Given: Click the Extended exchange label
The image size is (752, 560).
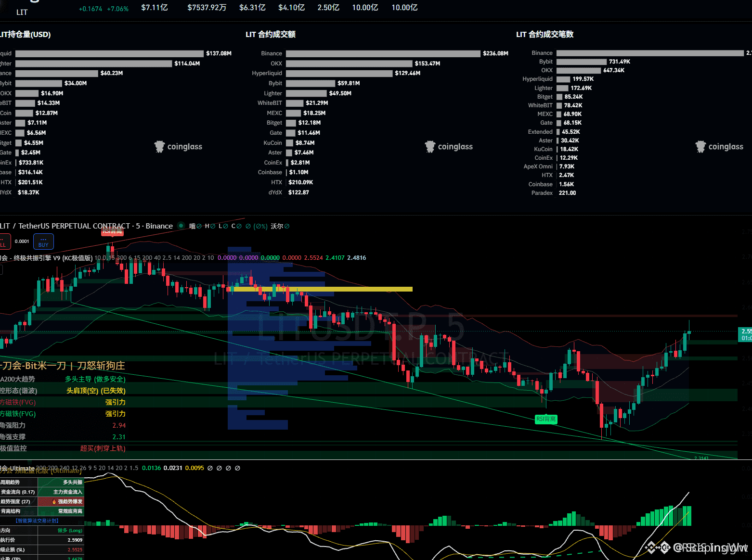Looking at the screenshot, I should point(540,132).
